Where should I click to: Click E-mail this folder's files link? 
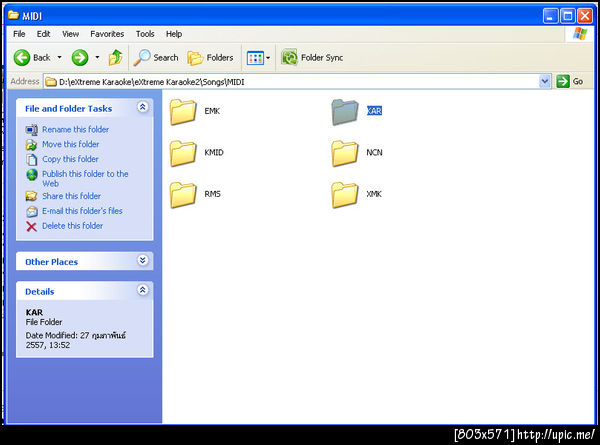pyautogui.click(x=82, y=211)
